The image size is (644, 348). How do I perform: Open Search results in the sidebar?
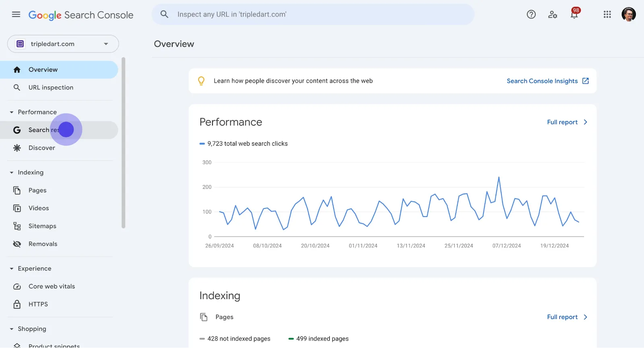click(x=59, y=130)
